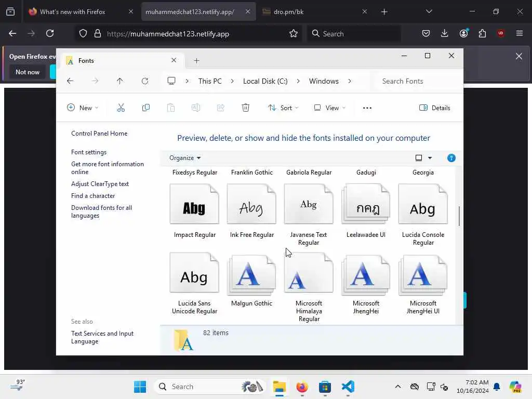Viewport: 532px width, 399px height.
Task: Expand view options arrow beside view icon
Action: (430, 158)
